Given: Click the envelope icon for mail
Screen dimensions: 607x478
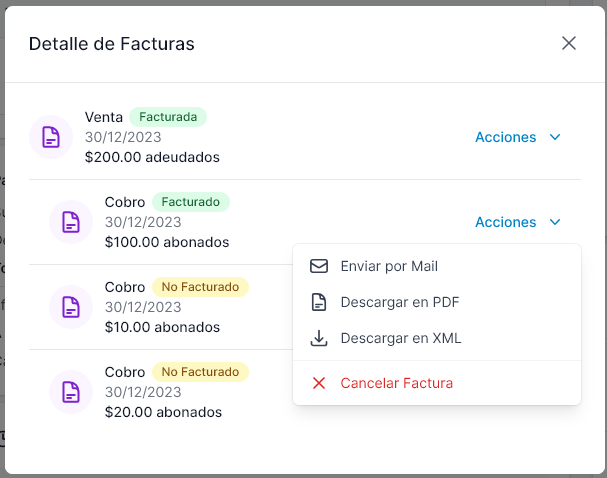Looking at the screenshot, I should click(319, 267).
